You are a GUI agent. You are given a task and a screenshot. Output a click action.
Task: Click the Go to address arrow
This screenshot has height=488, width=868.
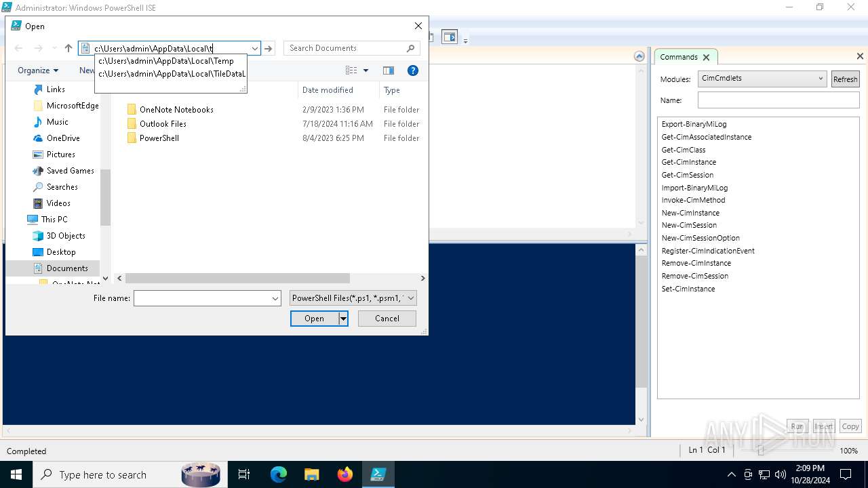coord(269,48)
